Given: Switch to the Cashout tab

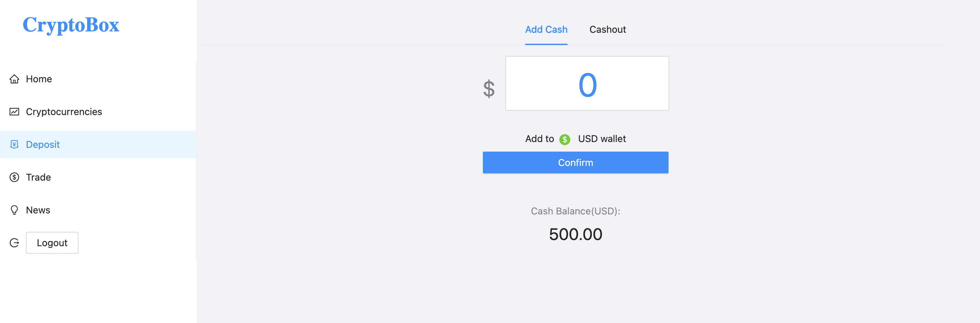Looking at the screenshot, I should pos(607,30).
